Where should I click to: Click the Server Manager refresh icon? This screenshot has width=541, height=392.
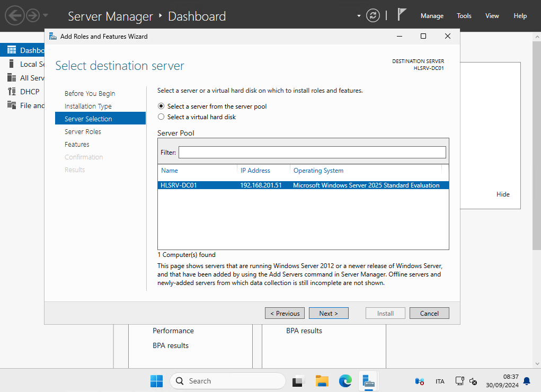[x=373, y=15]
